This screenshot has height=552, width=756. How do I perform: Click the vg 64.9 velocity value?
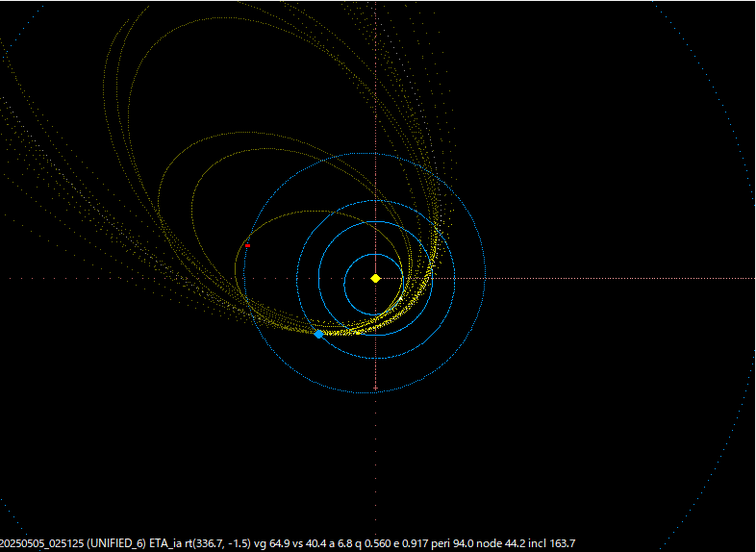pyautogui.click(x=272, y=543)
